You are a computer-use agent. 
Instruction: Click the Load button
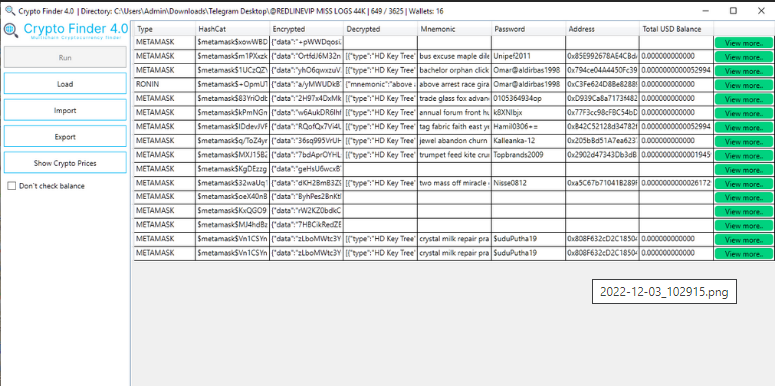[x=65, y=84]
